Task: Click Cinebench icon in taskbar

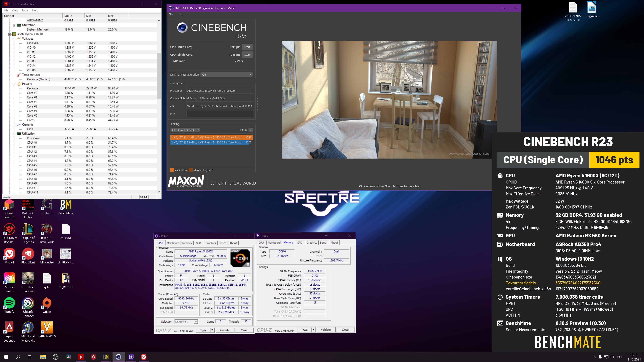Action: (x=119, y=357)
